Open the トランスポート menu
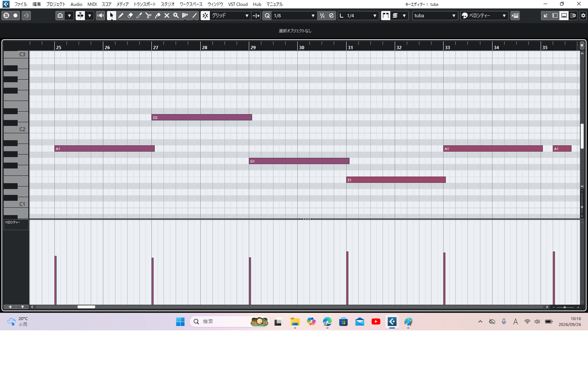The height and width of the screenshot is (370, 588). pos(144,4)
